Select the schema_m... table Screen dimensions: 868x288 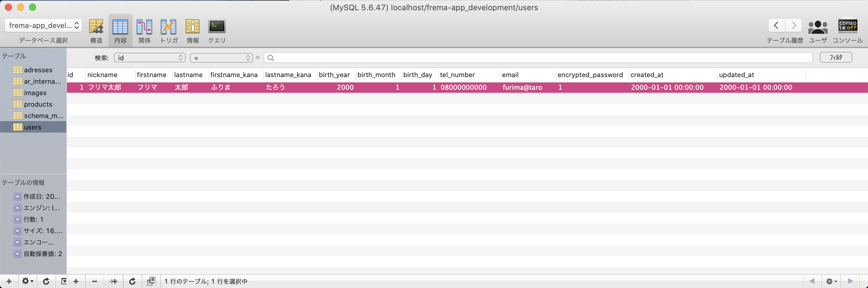point(33,116)
